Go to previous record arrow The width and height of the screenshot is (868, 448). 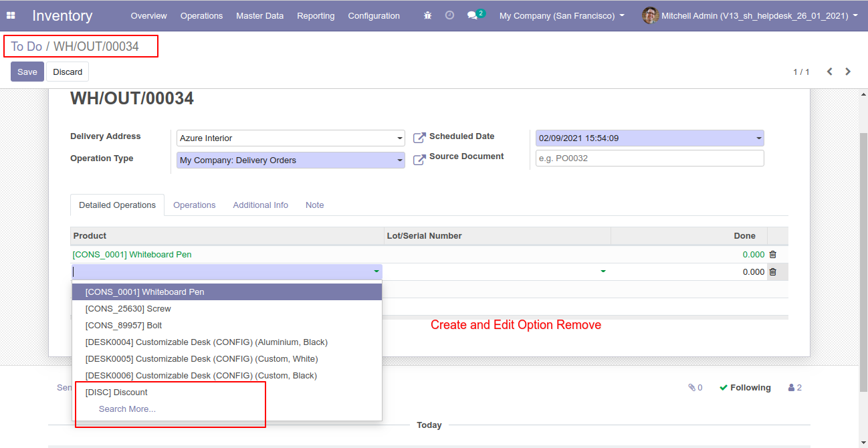point(829,72)
